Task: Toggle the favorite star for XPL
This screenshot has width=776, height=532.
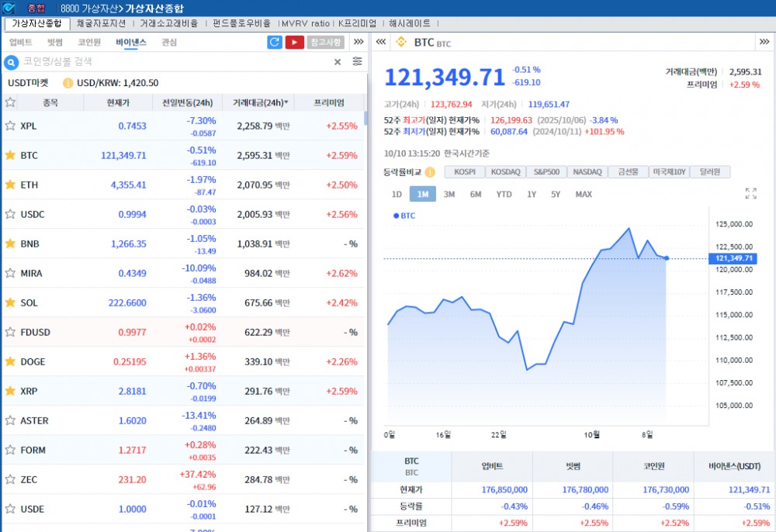Action: [x=10, y=126]
